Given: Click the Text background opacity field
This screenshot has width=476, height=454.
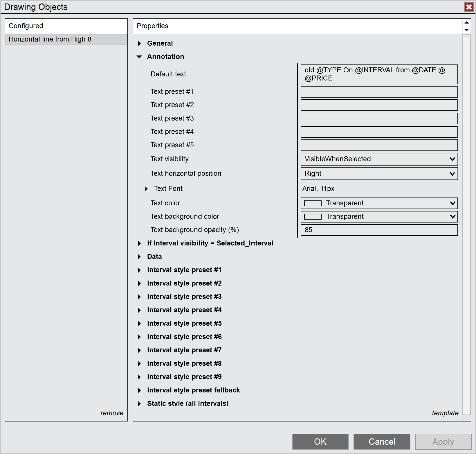Looking at the screenshot, I should click(x=379, y=230).
